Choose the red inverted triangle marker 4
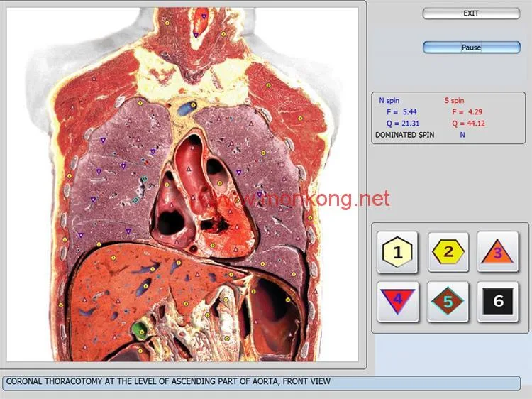532x399 pixels. [398, 301]
